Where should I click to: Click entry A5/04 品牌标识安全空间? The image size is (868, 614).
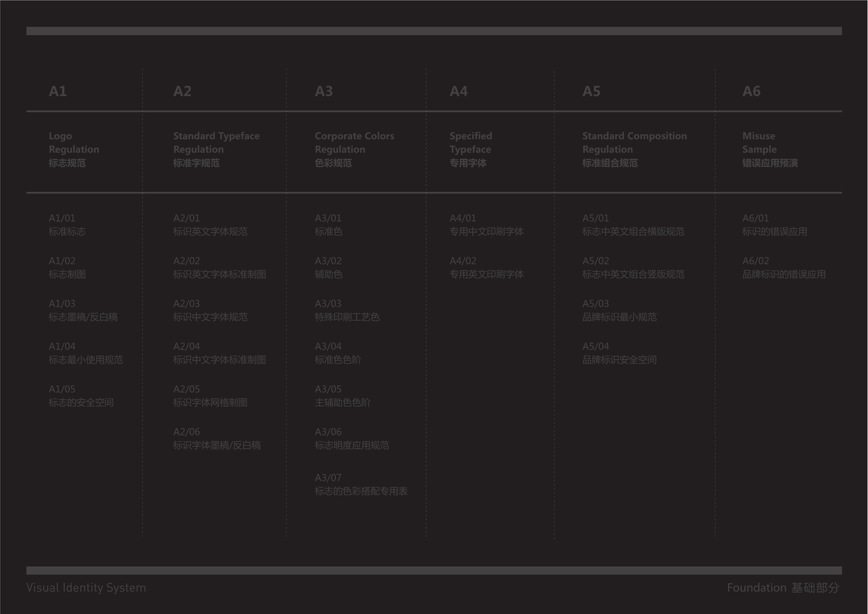pos(620,353)
